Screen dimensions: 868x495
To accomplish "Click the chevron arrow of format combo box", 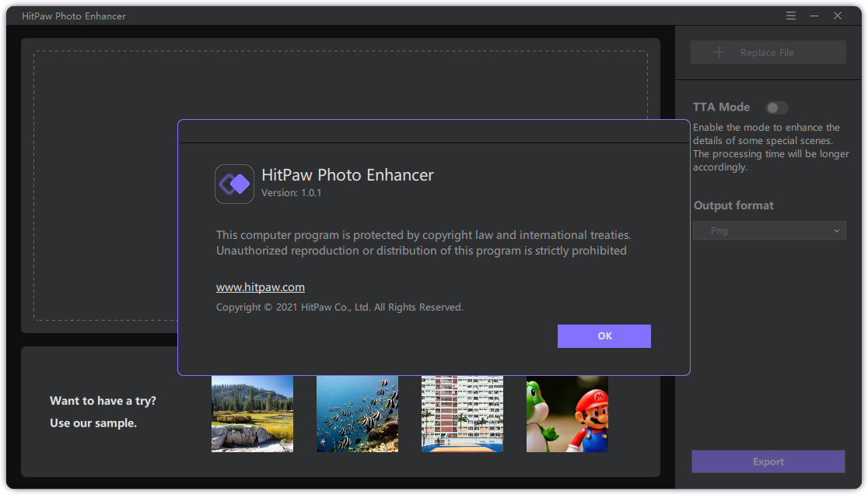I will (x=837, y=230).
